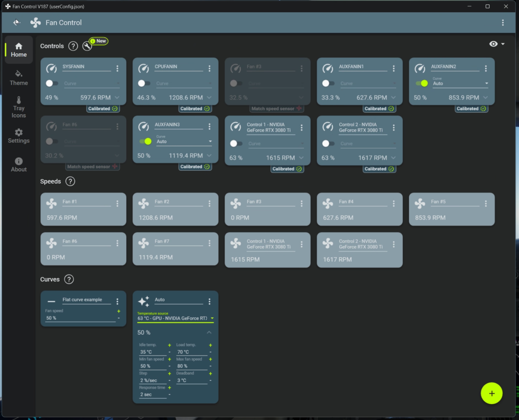The width and height of the screenshot is (519, 420).
Task: Click the Calibrated badge under CPUFANIN
Action: [x=195, y=109]
